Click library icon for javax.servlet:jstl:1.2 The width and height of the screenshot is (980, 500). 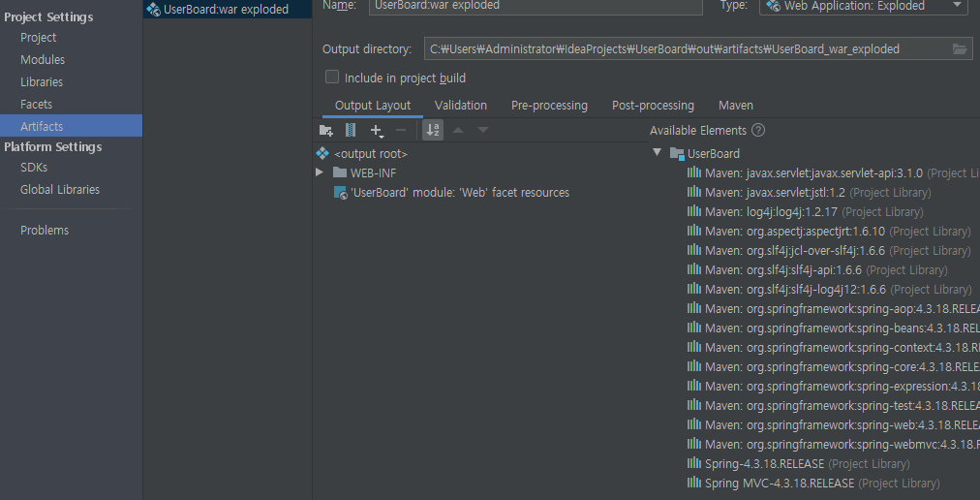(693, 192)
